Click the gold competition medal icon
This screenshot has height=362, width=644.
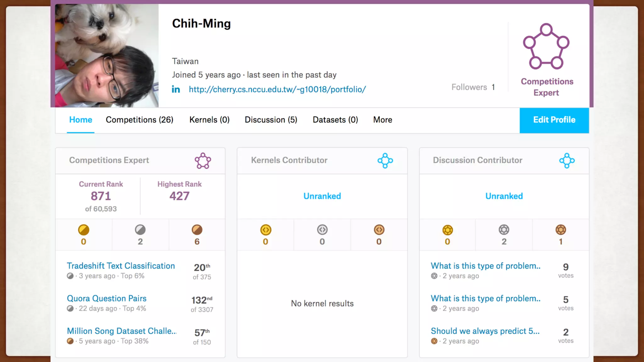pyautogui.click(x=84, y=230)
